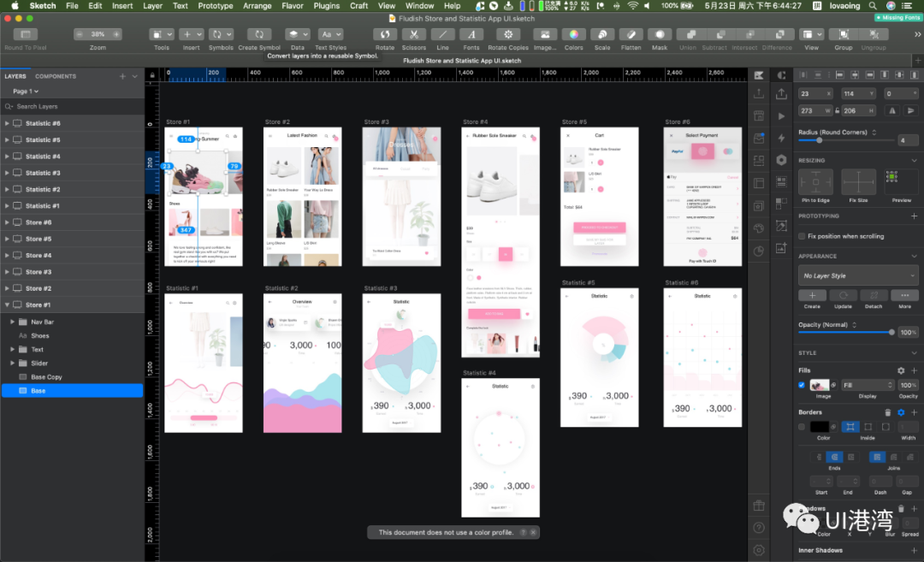This screenshot has height=562, width=924.
Task: Click Round To Pixel icon
Action: (x=26, y=34)
